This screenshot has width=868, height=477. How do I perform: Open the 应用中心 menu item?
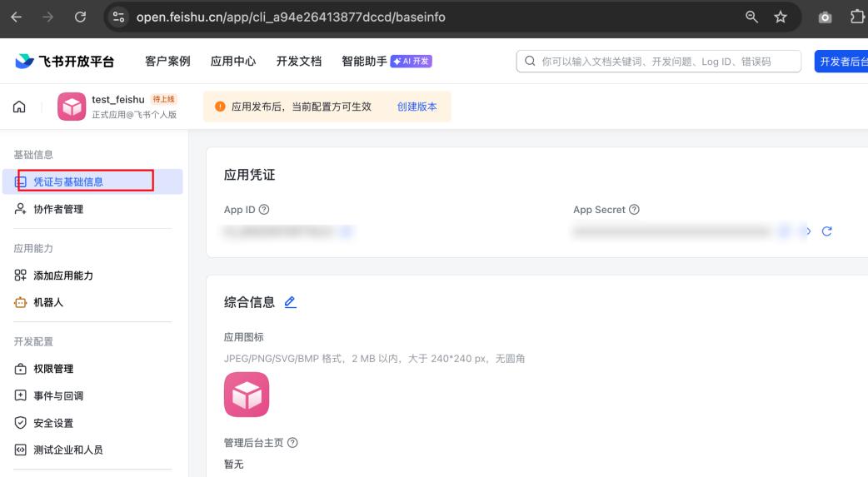pos(233,61)
